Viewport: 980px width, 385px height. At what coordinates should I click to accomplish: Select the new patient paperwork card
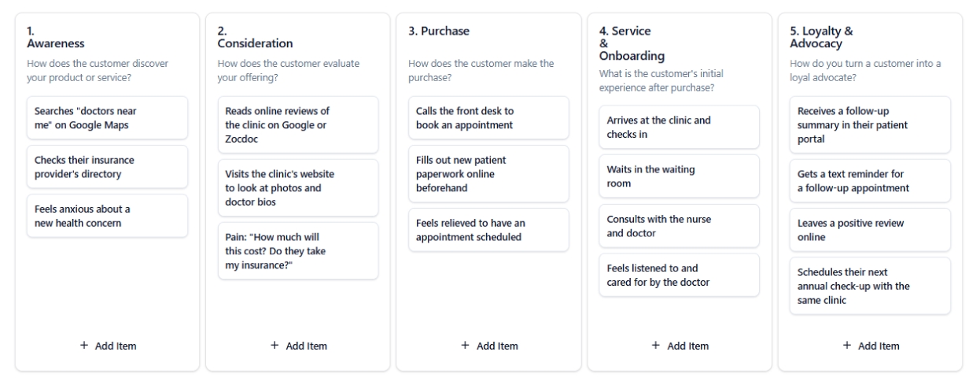click(x=488, y=174)
